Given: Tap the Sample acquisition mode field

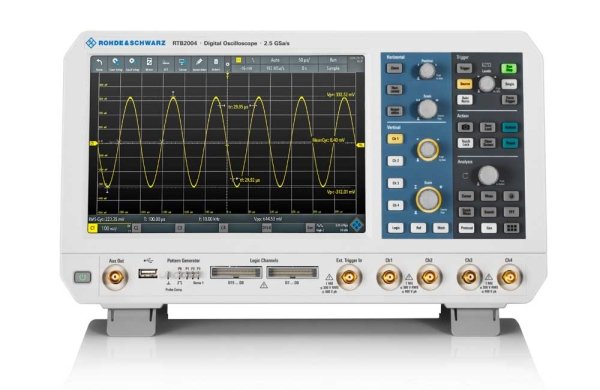Looking at the screenshot, I should coord(333,69).
